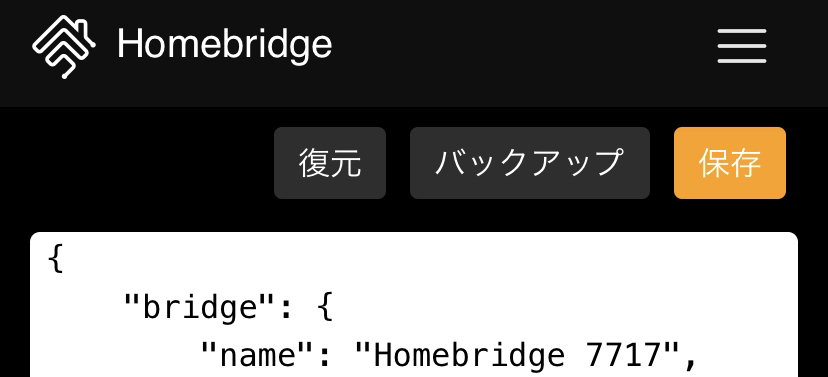Click the "name" key in the JSON editor

pyautogui.click(x=258, y=354)
